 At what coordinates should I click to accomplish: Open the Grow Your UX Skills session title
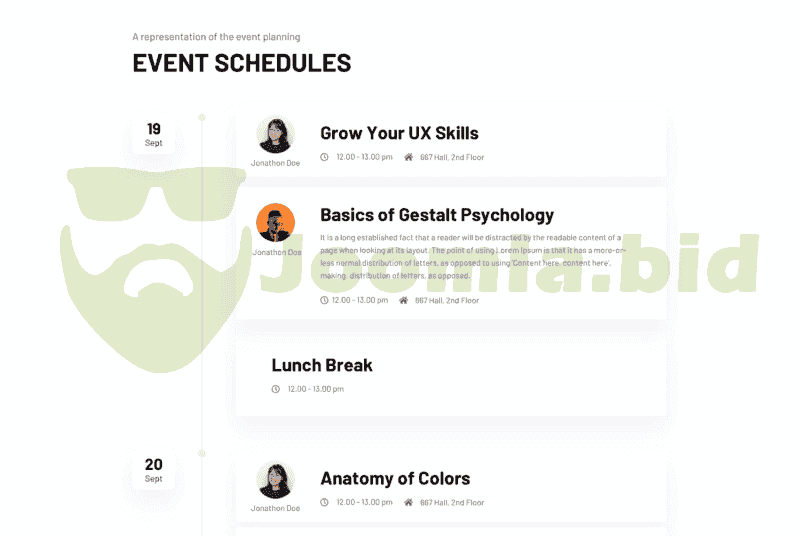point(399,133)
